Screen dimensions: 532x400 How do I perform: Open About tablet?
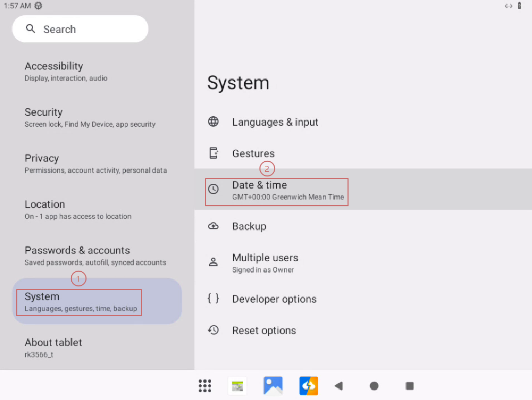tap(53, 347)
